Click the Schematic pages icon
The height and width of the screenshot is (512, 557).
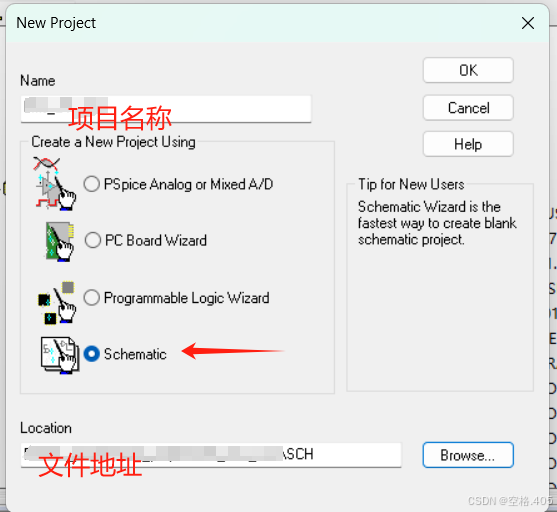click(x=60, y=355)
